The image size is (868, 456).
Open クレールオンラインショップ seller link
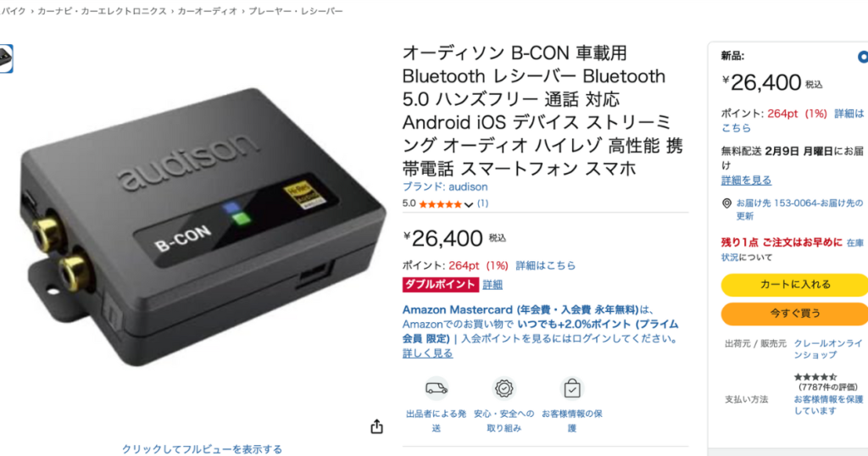click(x=828, y=349)
